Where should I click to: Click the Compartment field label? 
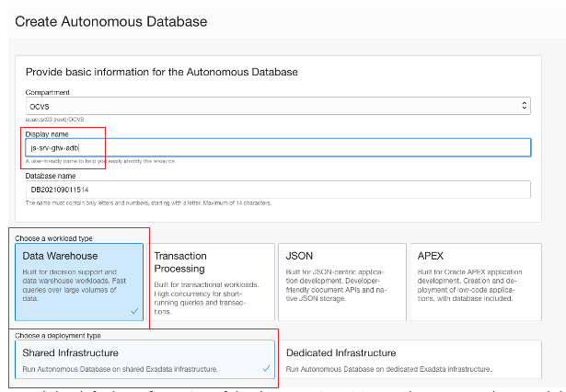pos(48,92)
